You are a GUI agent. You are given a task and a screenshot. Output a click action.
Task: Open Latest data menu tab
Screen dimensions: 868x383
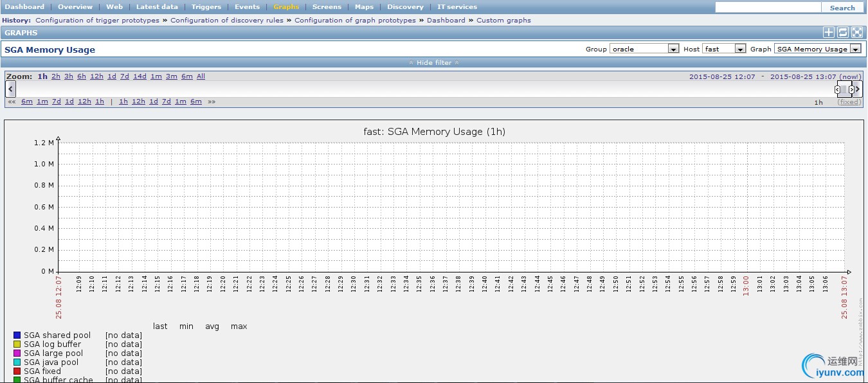coord(157,6)
